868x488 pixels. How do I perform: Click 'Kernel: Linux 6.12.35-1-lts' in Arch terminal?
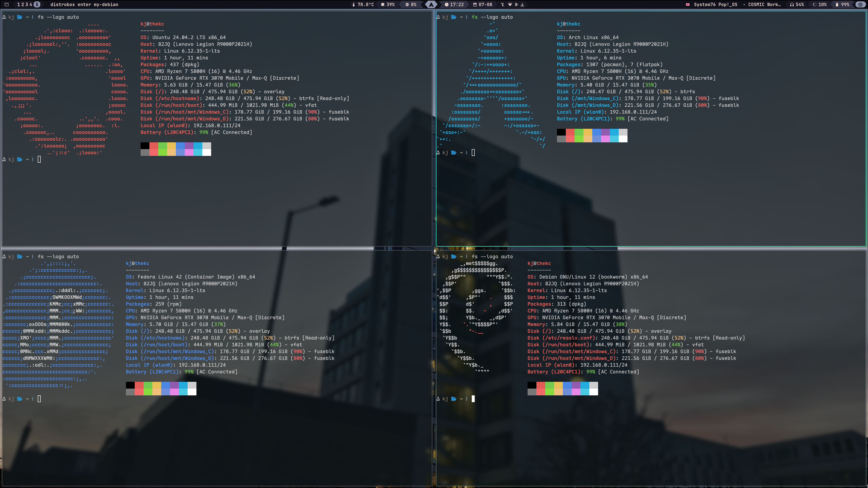597,51
